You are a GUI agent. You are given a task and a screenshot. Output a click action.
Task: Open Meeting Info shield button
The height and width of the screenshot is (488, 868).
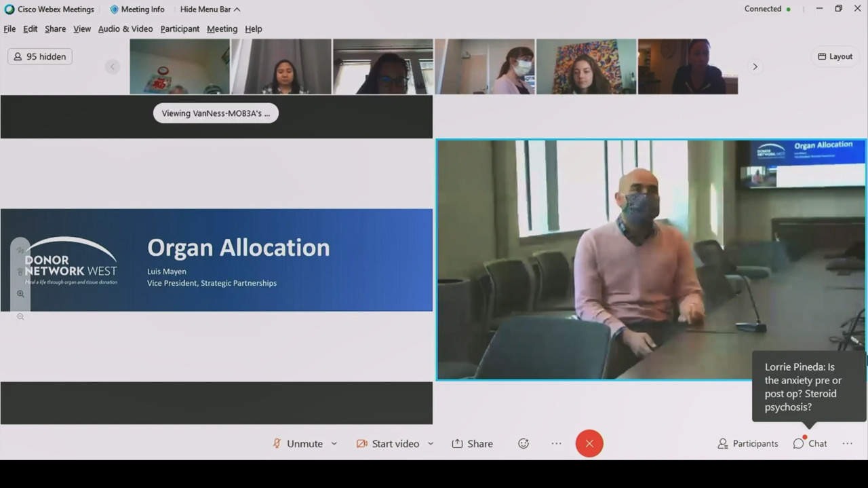137,10
